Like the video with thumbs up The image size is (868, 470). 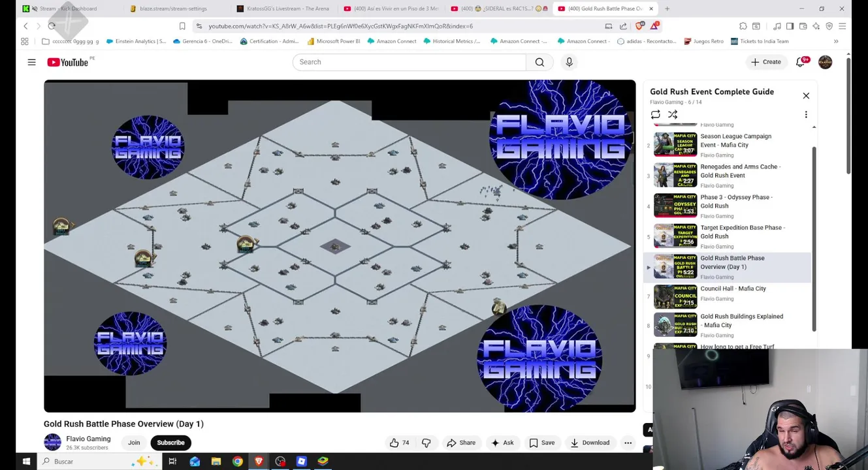(x=394, y=443)
